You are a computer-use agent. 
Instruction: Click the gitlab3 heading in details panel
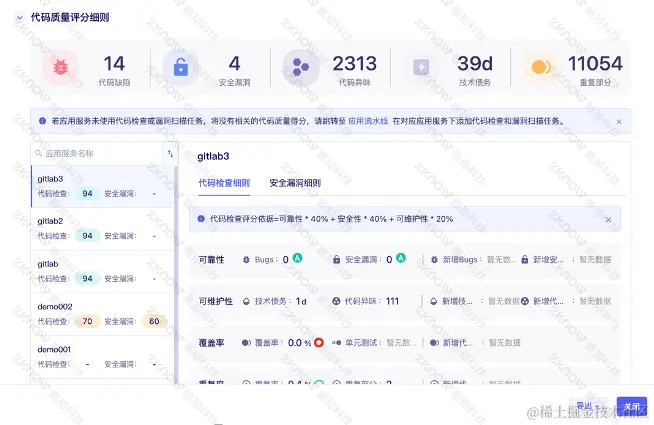point(213,156)
